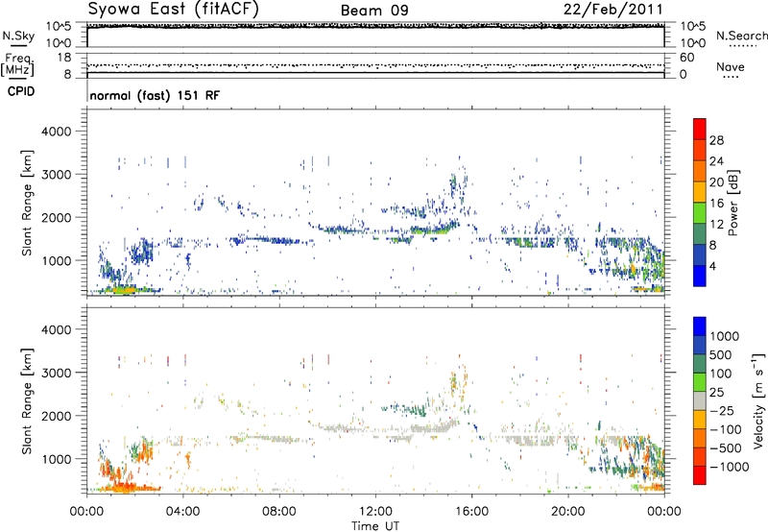Click the '08:00' time axis label
Viewport: 768px width, 532px height.
[279, 512]
